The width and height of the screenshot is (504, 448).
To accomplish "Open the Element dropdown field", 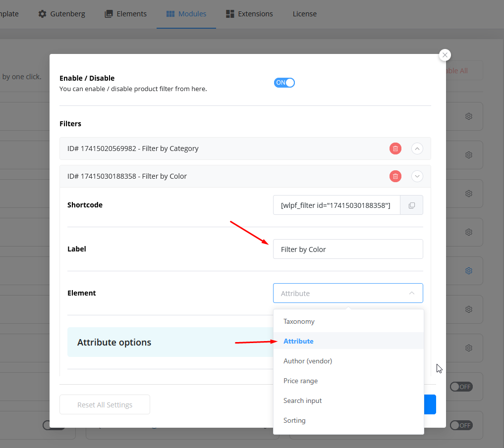I will coord(347,293).
